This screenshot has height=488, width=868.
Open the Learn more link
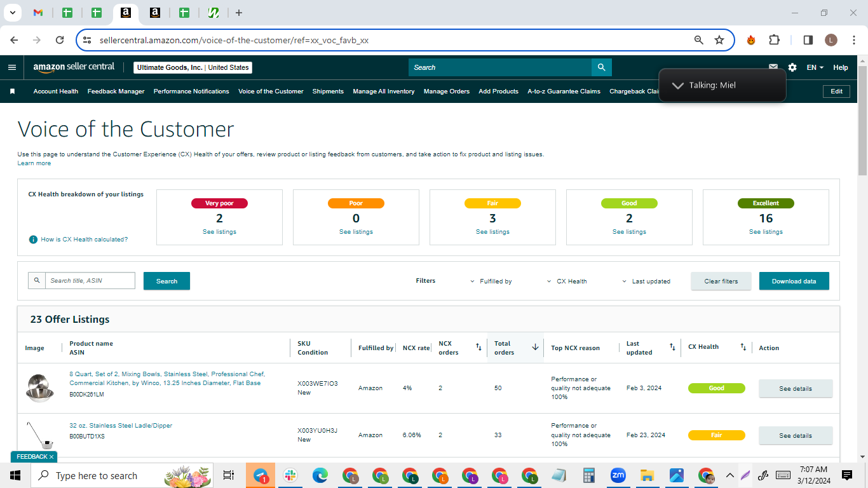[34, 163]
